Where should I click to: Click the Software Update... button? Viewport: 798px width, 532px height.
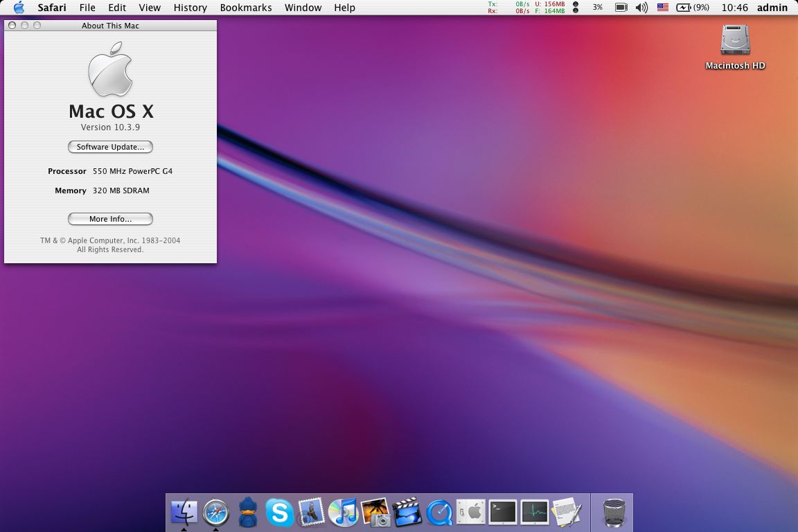coord(110,147)
